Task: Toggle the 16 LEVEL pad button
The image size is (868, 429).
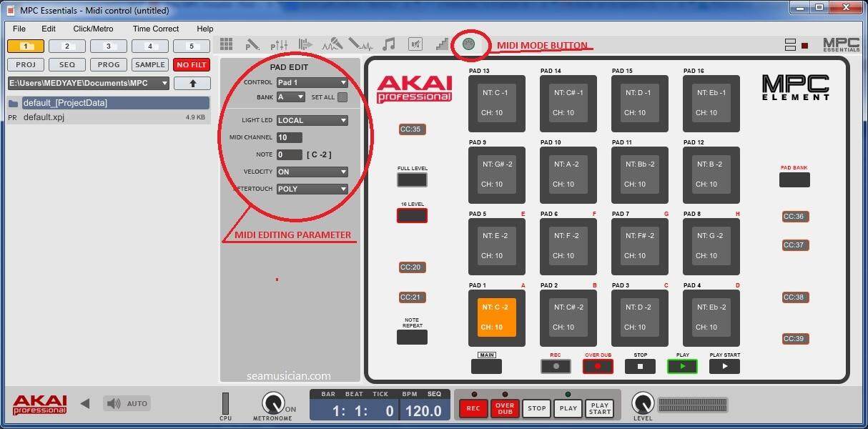Action: pyautogui.click(x=412, y=215)
